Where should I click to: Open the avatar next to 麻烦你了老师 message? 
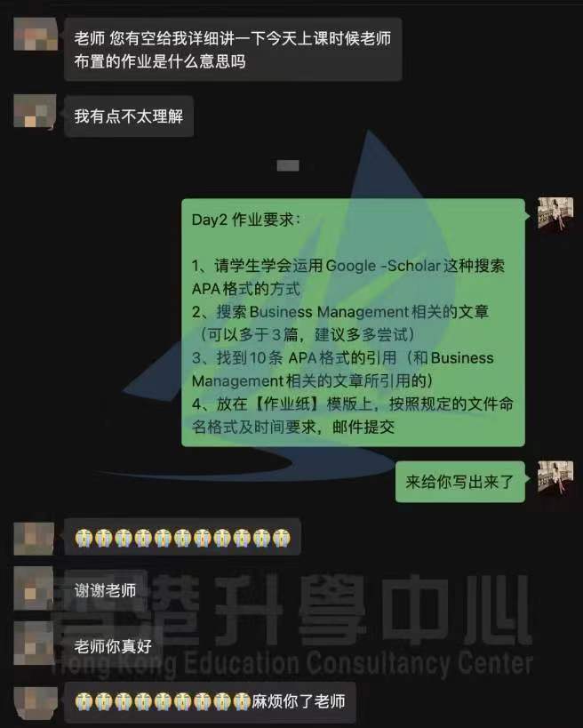tap(36, 703)
